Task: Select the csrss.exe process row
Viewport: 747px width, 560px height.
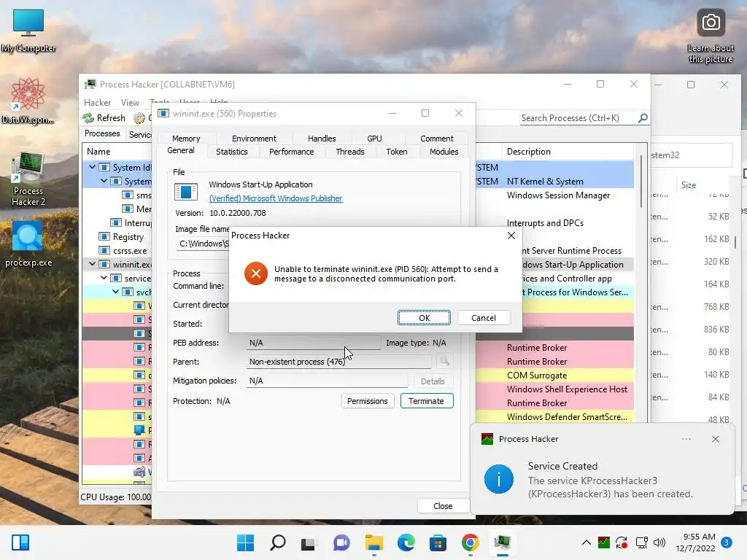Action: tap(117, 251)
